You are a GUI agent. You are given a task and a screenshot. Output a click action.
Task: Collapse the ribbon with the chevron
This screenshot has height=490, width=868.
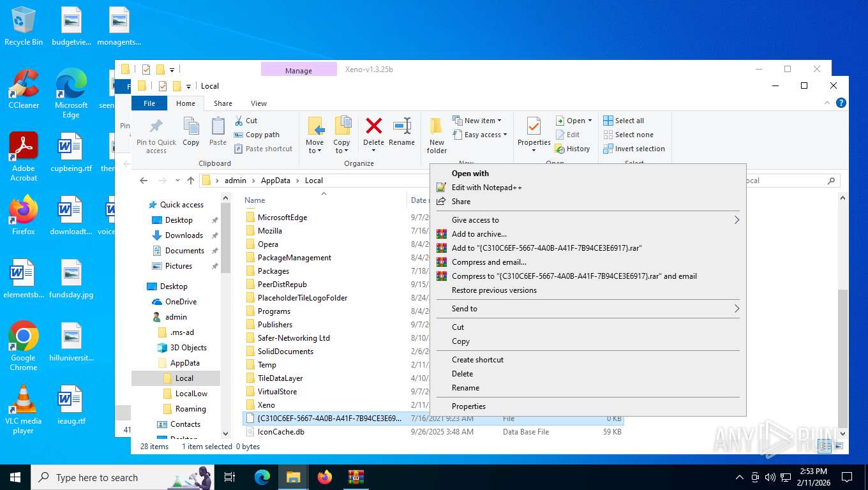[x=828, y=103]
